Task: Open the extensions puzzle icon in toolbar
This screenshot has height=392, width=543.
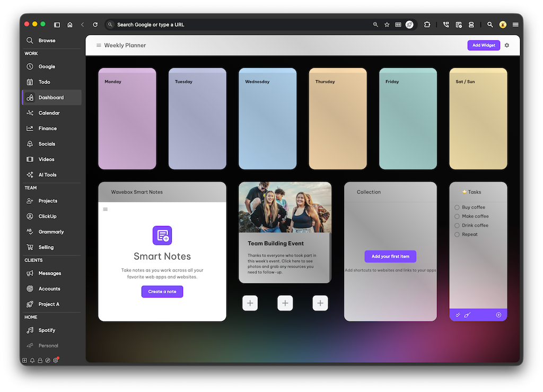Action: tap(427, 24)
